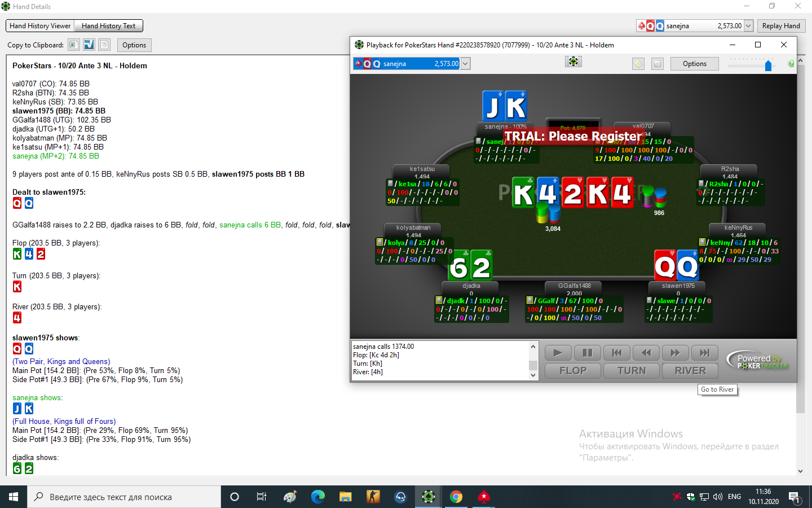The width and height of the screenshot is (812, 508).
Task: Click the green help icon in Playback window
Action: [791, 64]
